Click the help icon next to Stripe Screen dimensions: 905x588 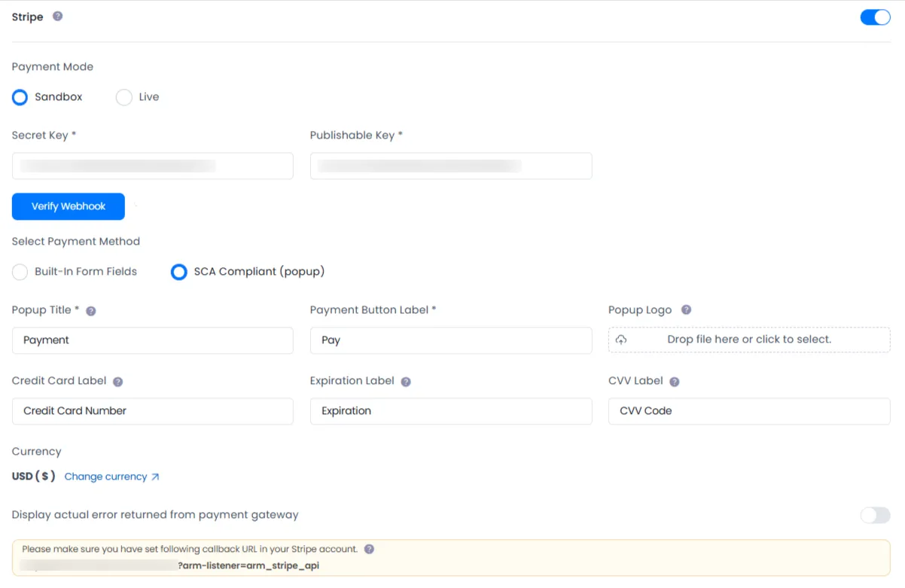59,16
